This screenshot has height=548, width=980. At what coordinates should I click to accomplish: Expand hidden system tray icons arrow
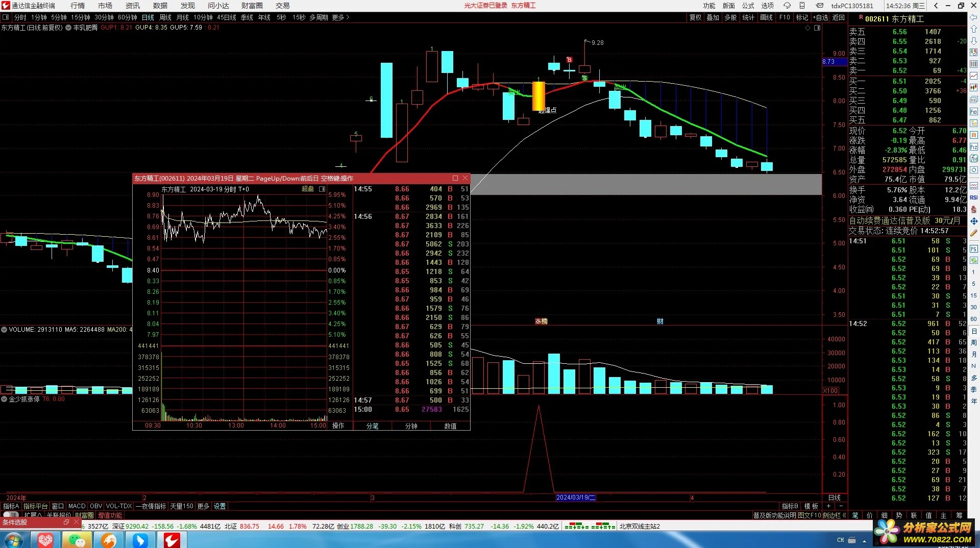tap(864, 540)
